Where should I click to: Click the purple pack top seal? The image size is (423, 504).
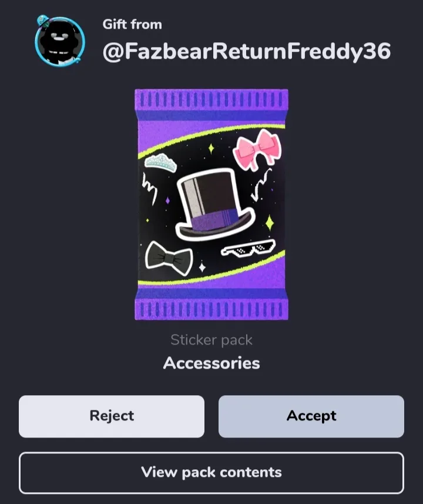point(211,101)
